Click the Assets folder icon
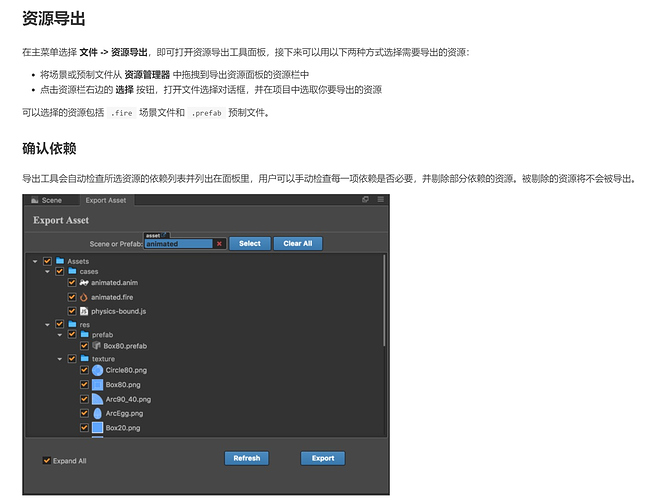Image resolution: width=655 pixels, height=500 pixels. point(60,261)
